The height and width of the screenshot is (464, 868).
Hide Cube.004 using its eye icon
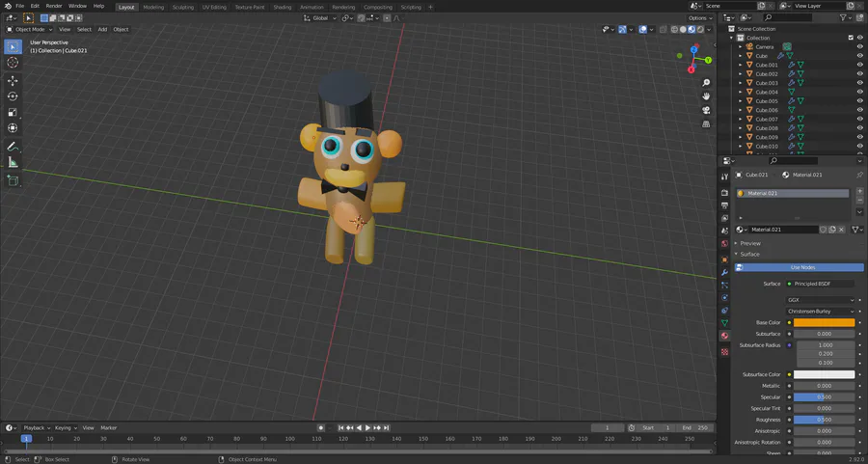point(859,92)
